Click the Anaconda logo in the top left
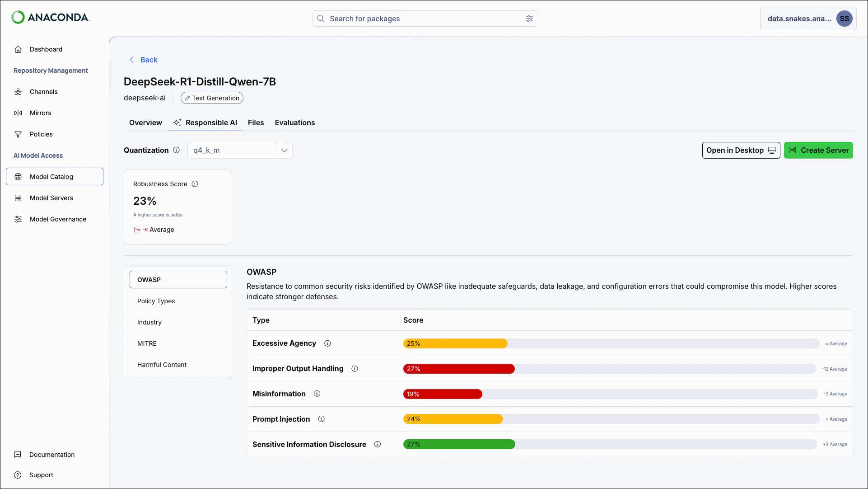Image resolution: width=868 pixels, height=489 pixels. tap(50, 17)
